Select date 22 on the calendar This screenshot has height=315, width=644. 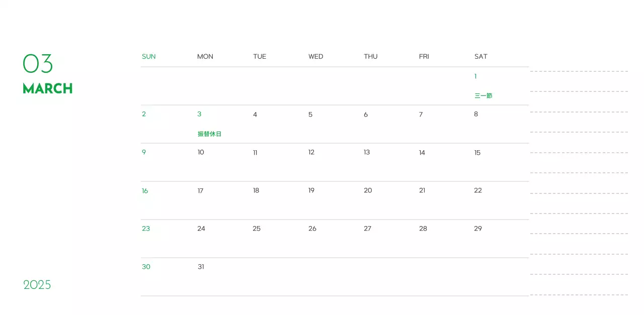coord(477,190)
